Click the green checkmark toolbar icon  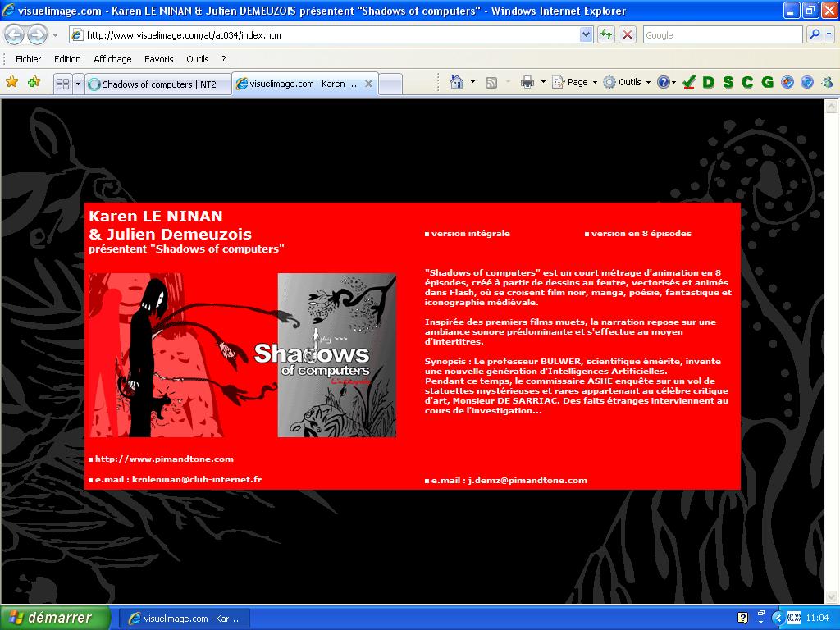pos(689,82)
